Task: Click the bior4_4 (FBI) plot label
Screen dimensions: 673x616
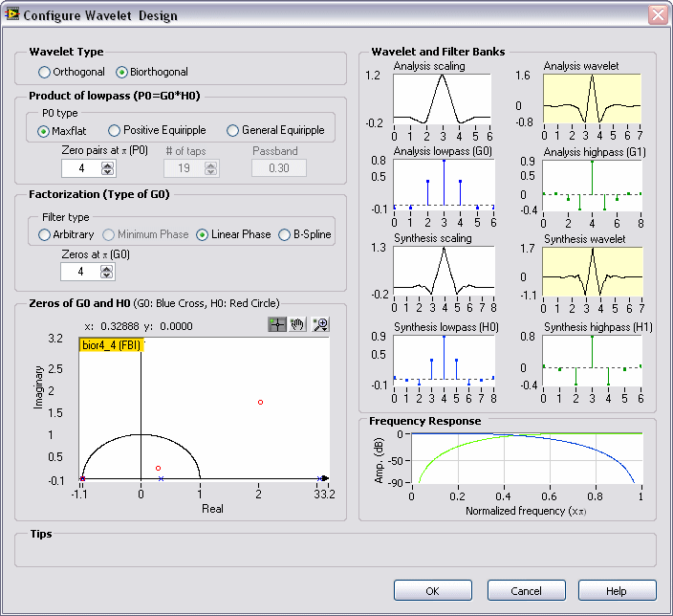Action: point(111,345)
